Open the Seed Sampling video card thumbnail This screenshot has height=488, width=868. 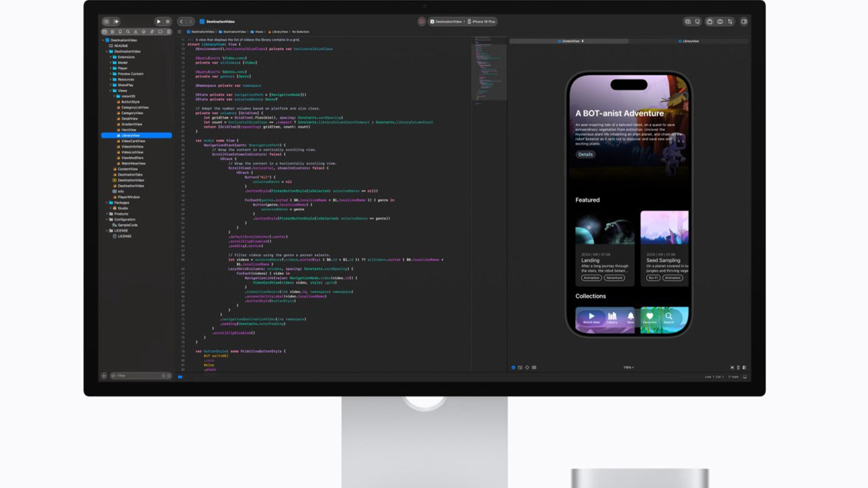pyautogui.click(x=665, y=228)
